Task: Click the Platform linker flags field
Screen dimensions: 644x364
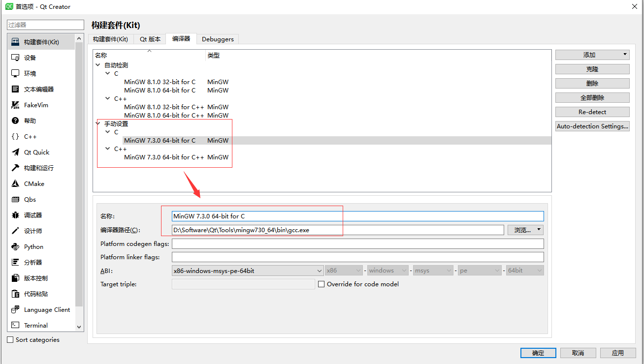Action: point(358,257)
